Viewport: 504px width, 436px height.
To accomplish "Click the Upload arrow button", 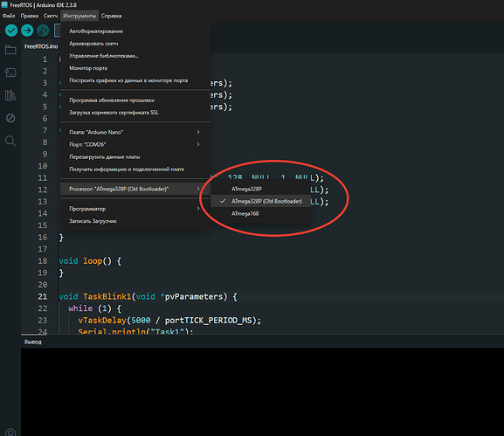I will click(27, 31).
